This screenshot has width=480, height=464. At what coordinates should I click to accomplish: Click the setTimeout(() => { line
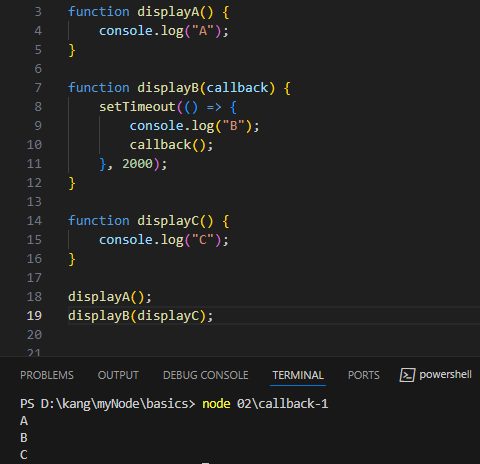pos(168,107)
